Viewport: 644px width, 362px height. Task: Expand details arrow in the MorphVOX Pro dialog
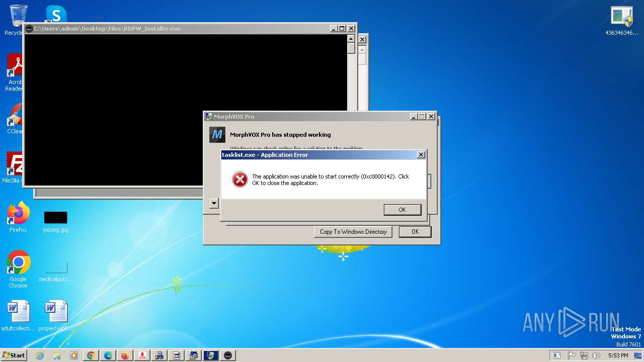click(x=214, y=204)
